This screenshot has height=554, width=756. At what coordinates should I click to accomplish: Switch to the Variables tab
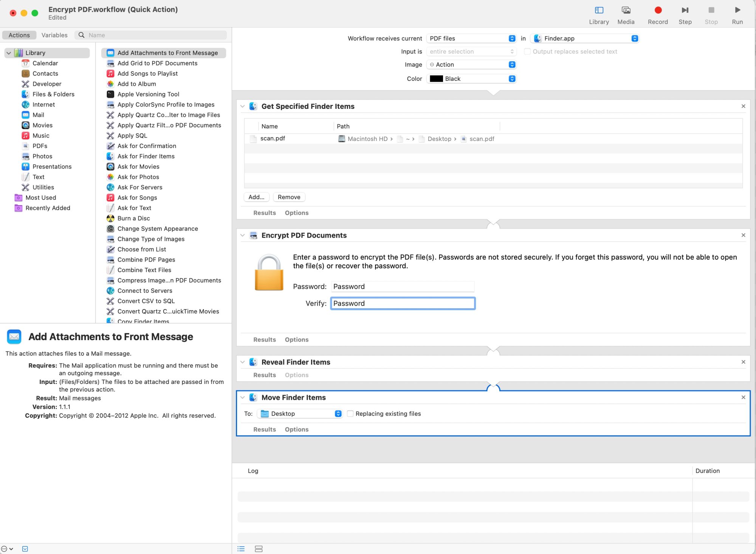tap(54, 35)
